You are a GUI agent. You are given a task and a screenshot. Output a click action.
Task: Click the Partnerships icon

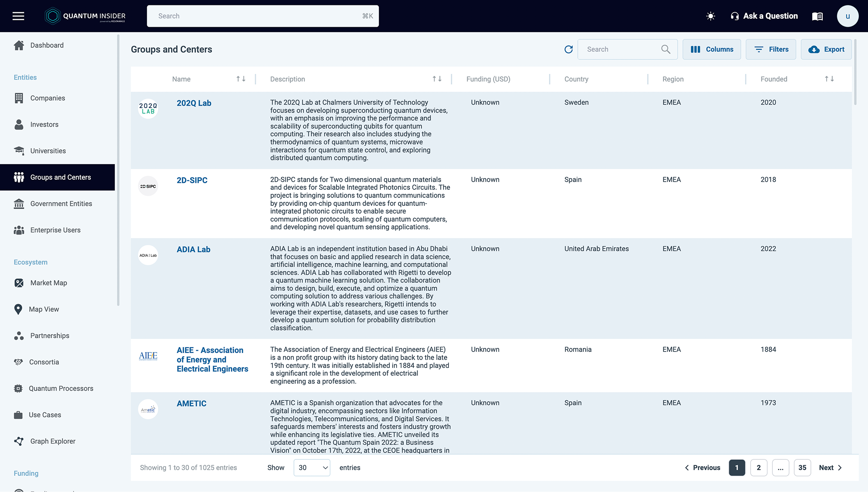click(x=19, y=336)
